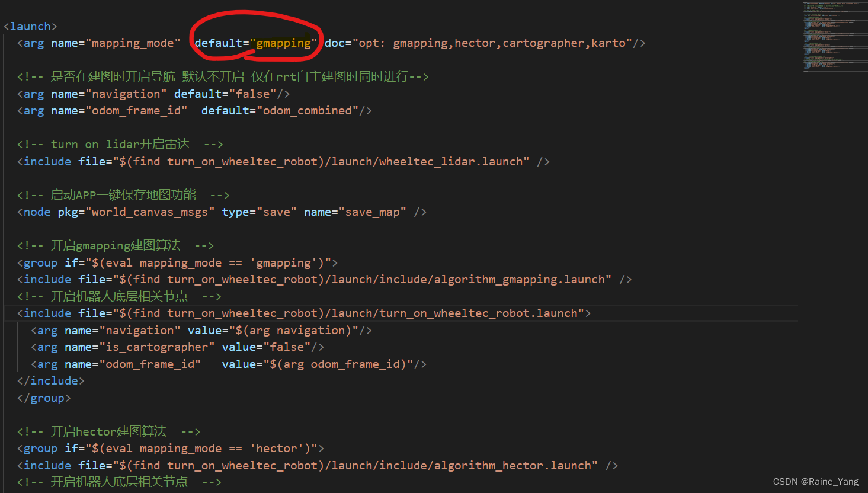Click the opening <launch> tag
The image size is (868, 493).
pyautogui.click(x=30, y=27)
